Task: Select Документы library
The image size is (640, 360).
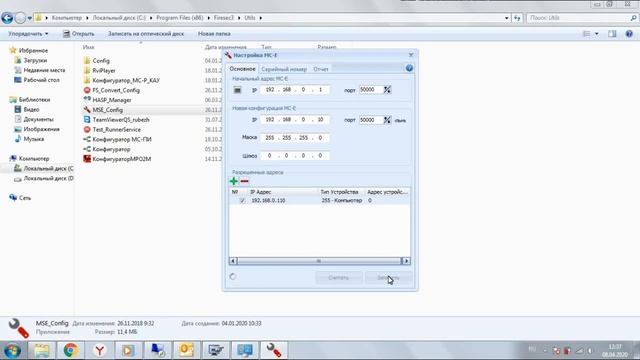Action: coord(34,119)
